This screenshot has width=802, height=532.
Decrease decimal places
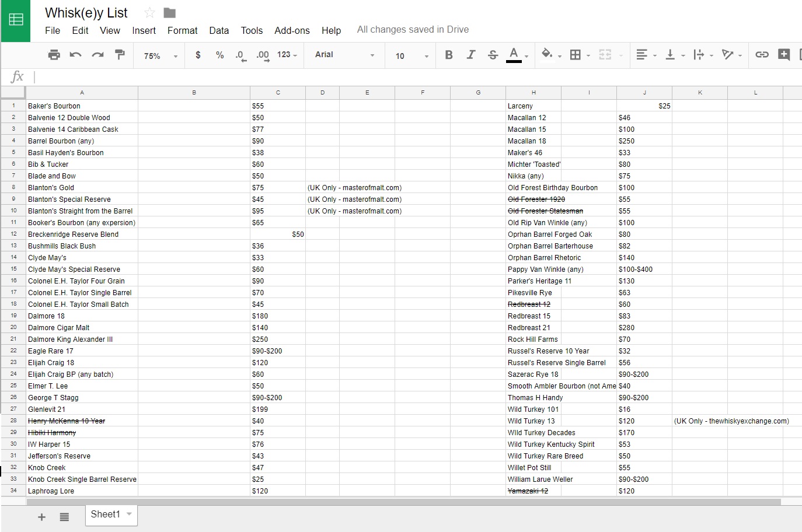click(x=240, y=55)
